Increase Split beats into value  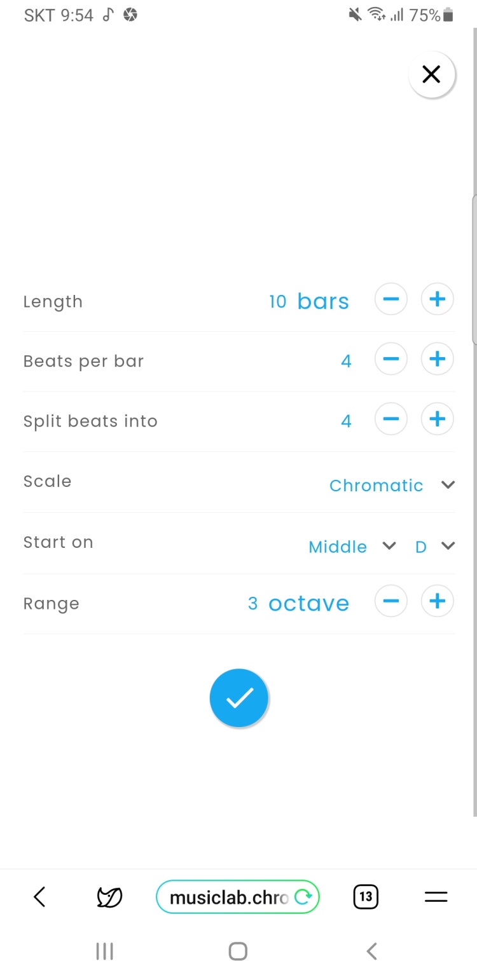pyautogui.click(x=438, y=419)
